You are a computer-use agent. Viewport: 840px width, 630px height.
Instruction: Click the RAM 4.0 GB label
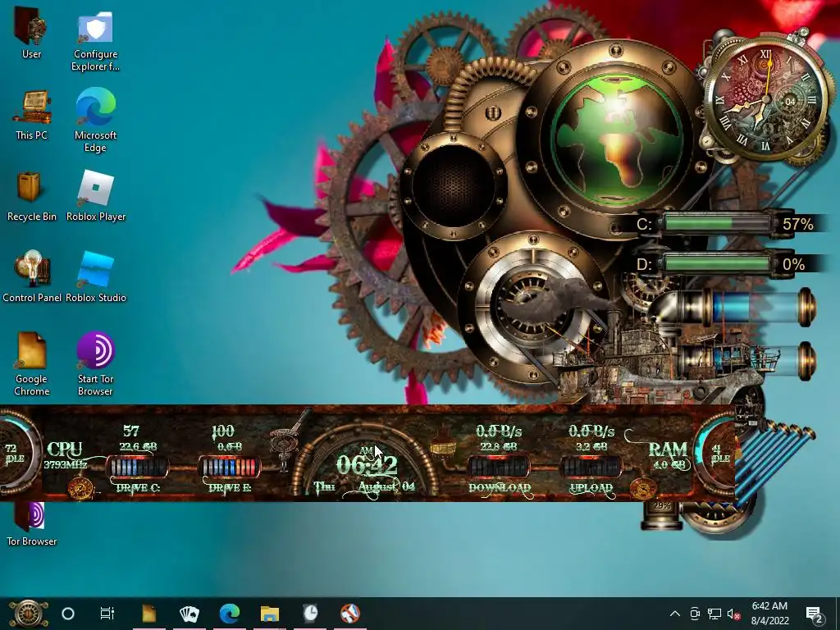[x=668, y=455]
